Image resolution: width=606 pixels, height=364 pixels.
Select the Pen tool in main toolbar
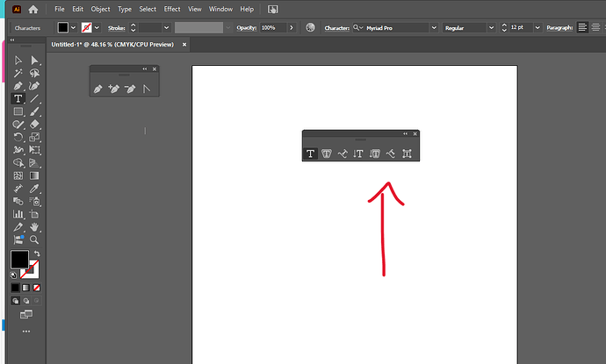click(18, 86)
